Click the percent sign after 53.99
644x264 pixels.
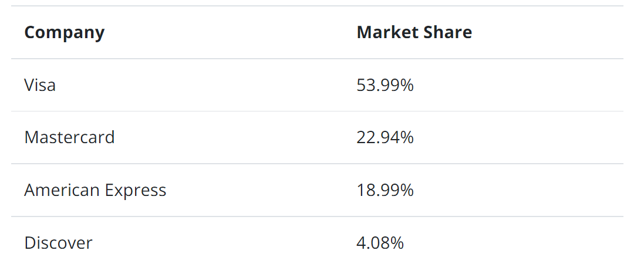point(407,86)
